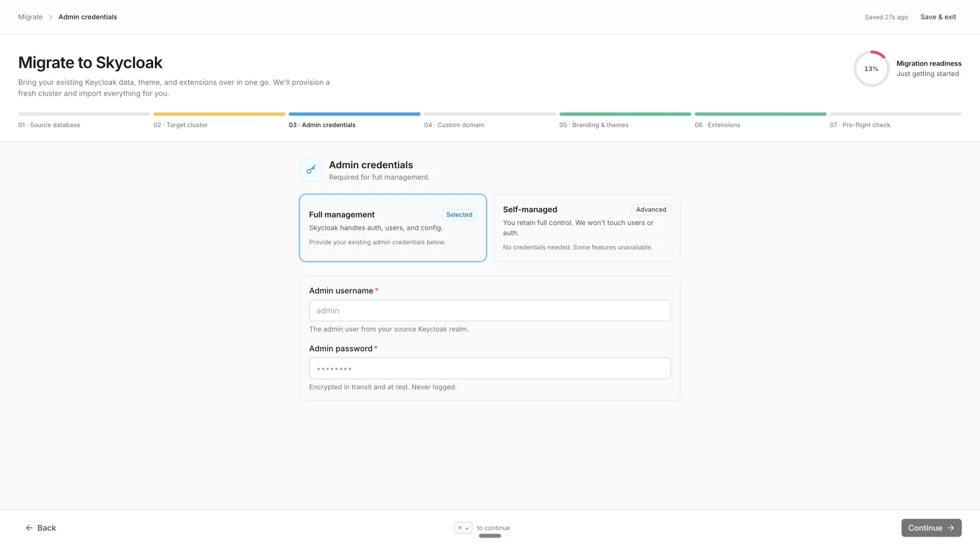Click the Back arrow icon
Viewport: 980px width, 546px height.
point(29,528)
